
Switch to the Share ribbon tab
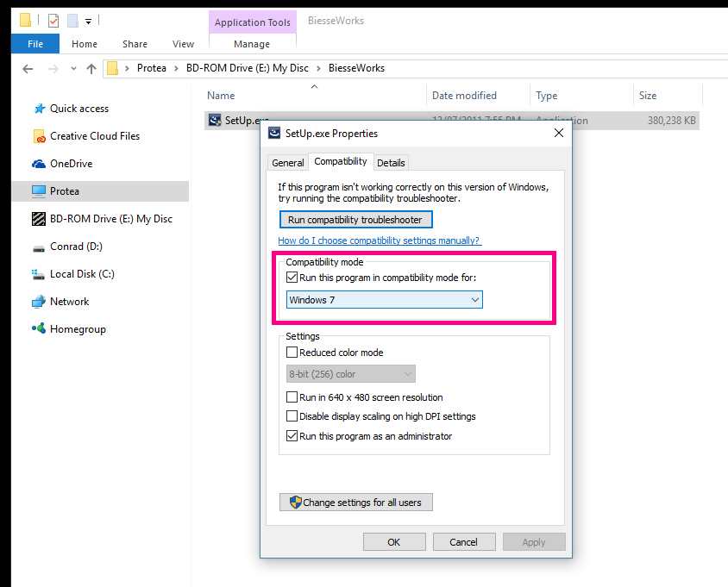(135, 44)
